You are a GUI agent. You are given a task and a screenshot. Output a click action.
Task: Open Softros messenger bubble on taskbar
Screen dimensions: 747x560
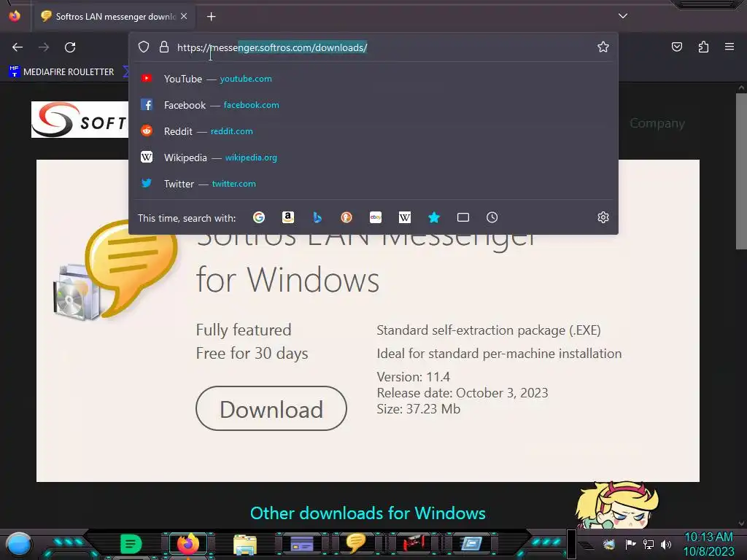[x=356, y=543]
